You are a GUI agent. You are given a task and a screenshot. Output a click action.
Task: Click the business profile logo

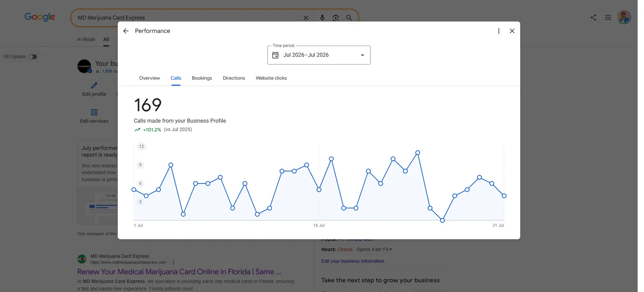[x=84, y=66]
